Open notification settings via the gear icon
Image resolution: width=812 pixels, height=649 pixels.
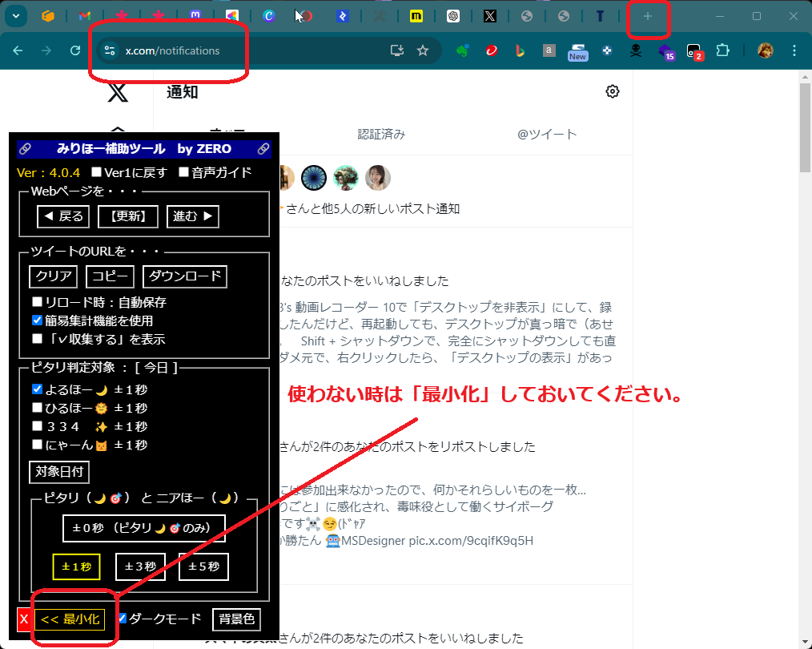613,91
